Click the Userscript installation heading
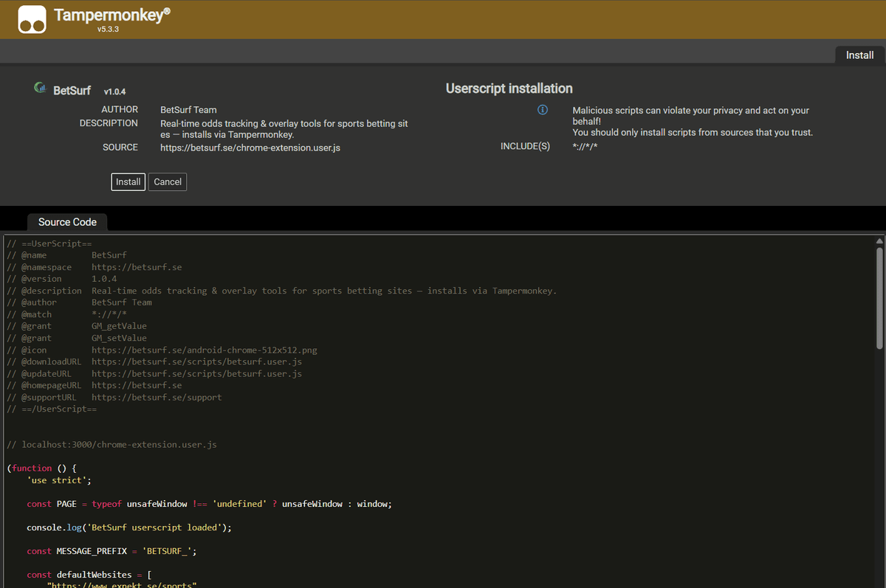886x588 pixels. (509, 89)
